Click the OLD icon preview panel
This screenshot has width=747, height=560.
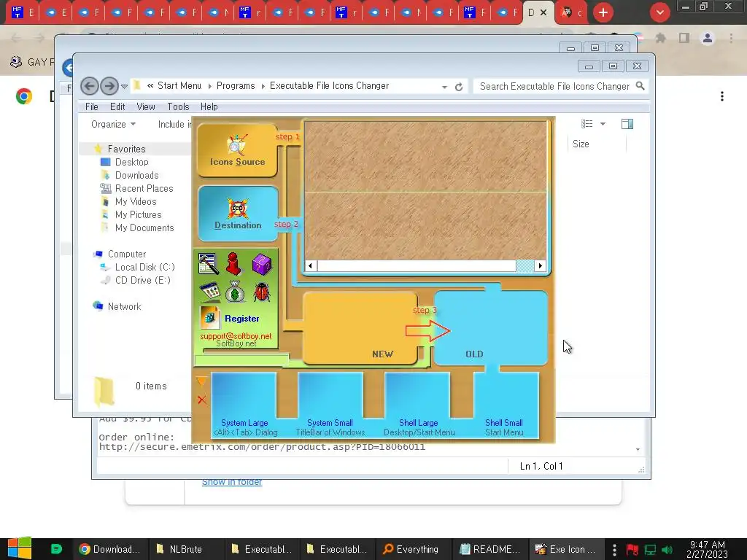coord(491,329)
